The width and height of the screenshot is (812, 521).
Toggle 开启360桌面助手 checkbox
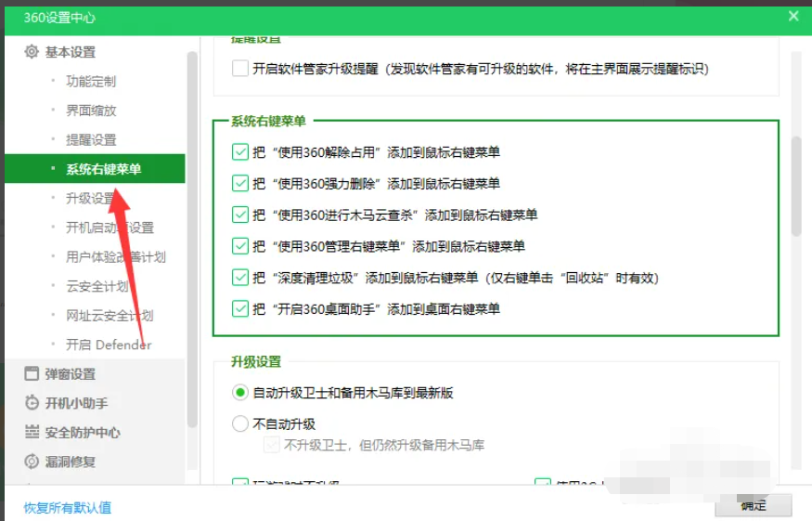coord(240,309)
